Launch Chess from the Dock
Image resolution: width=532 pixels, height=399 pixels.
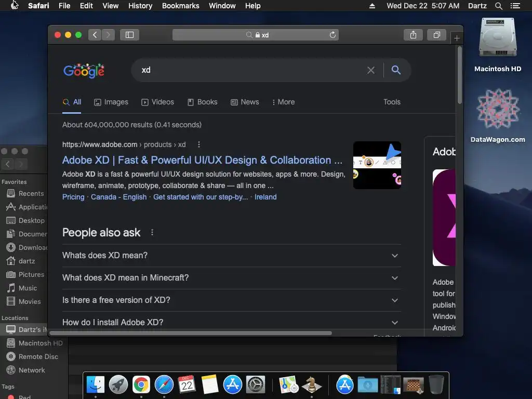(312, 384)
